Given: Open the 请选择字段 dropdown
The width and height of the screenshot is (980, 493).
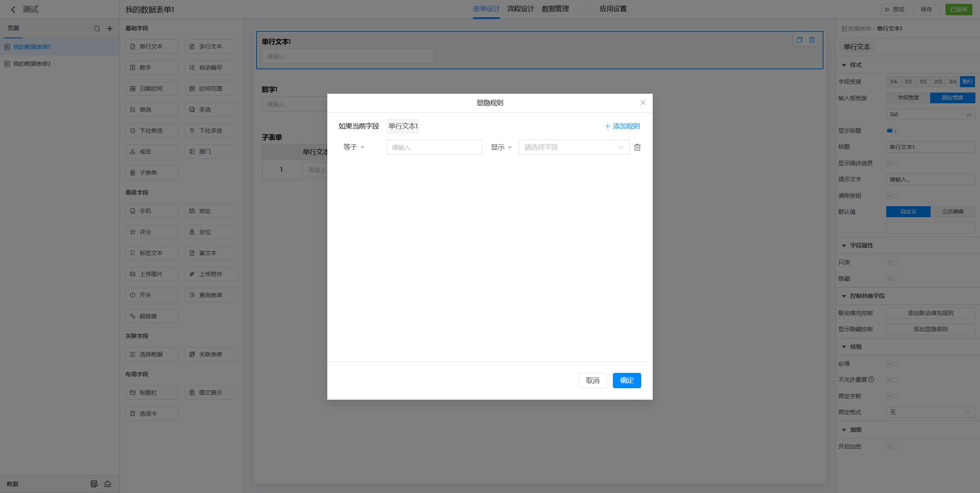Looking at the screenshot, I should tap(573, 147).
